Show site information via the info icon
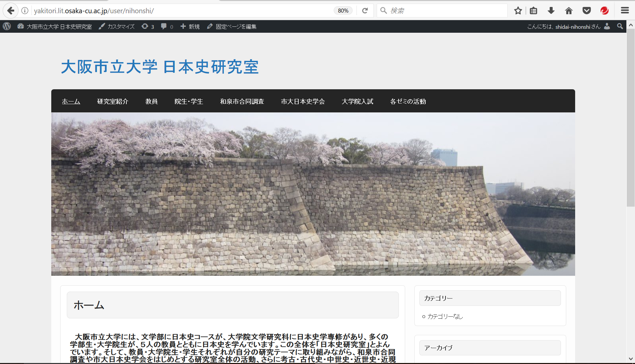Screen dimensions: 635x364 [x=25, y=11]
